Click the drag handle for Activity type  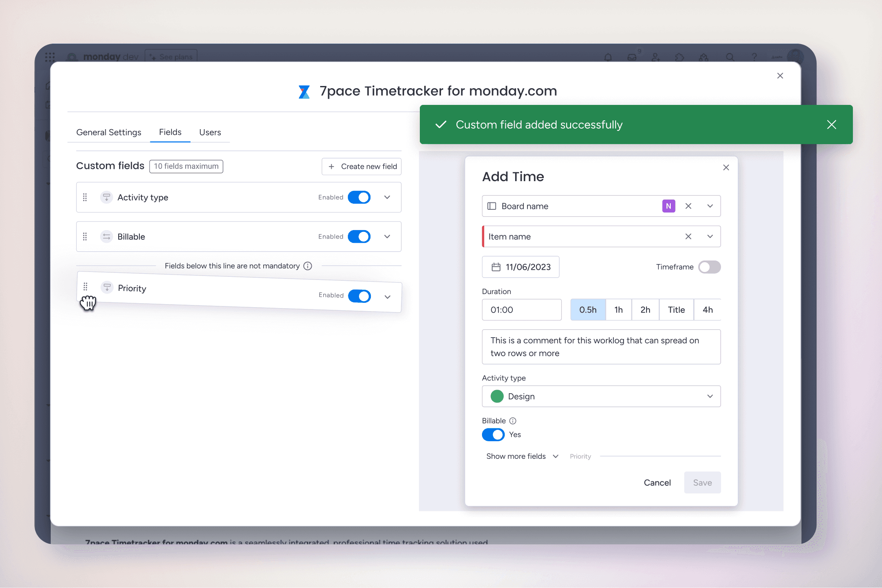[85, 197]
